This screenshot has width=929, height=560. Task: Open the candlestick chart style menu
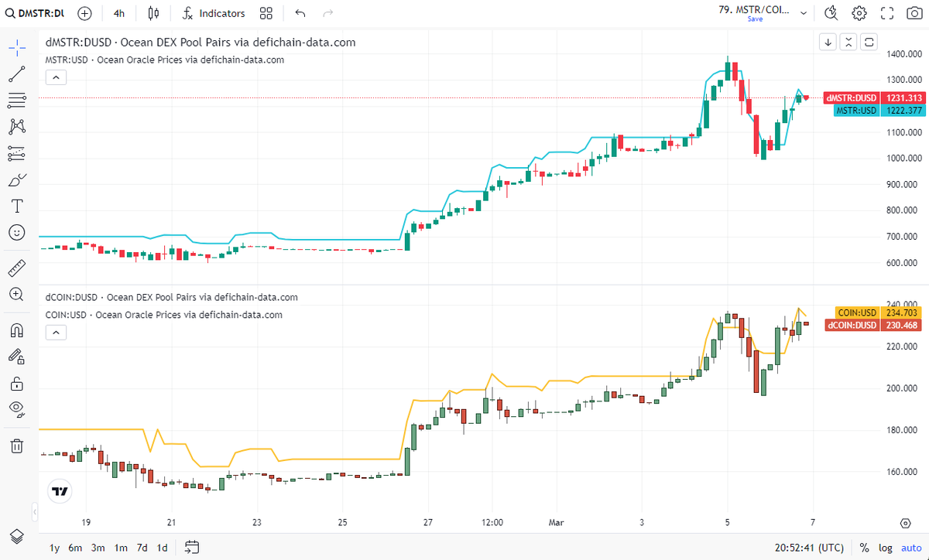coord(154,13)
